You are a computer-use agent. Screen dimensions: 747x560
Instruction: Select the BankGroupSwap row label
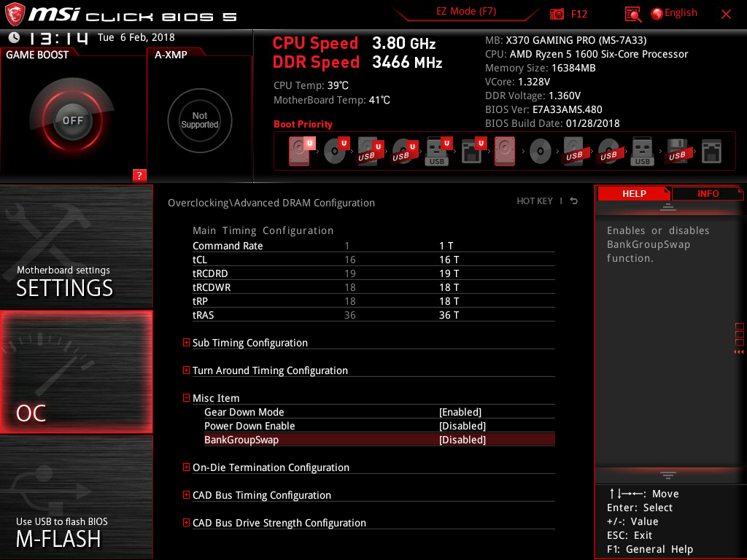click(241, 440)
